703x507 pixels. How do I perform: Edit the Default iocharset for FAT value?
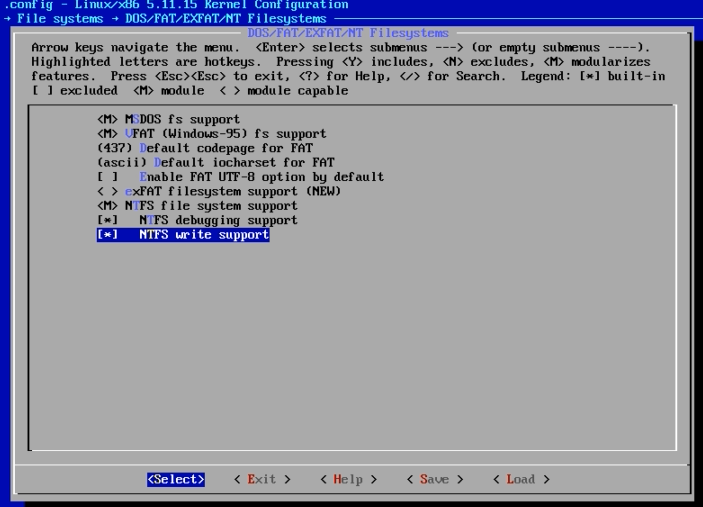tap(216, 163)
